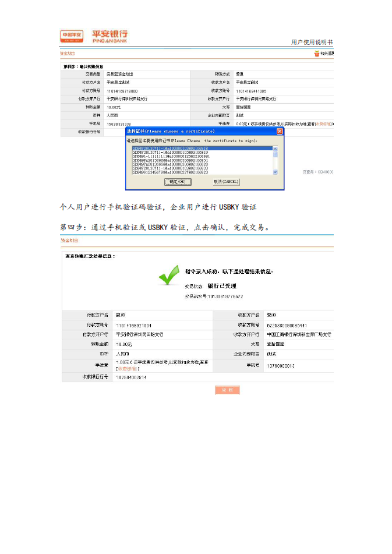Image resolution: width=392 pixels, height=554 pixels.
Task: Click payer account 11014168718000
Action: tap(122, 91)
